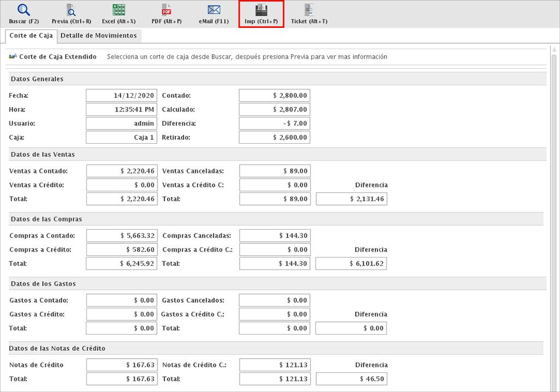The image size is (560, 392).
Task: Select the Corte de Caja tab
Action: click(31, 36)
